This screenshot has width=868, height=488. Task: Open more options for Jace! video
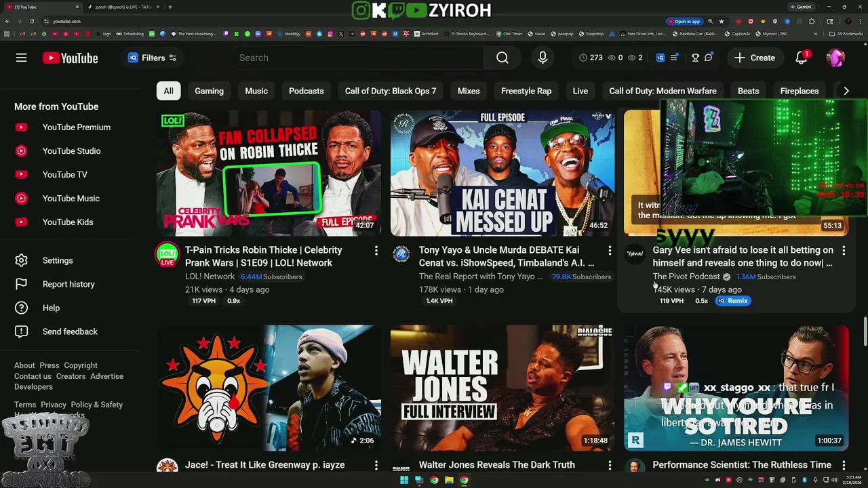pyautogui.click(x=376, y=465)
